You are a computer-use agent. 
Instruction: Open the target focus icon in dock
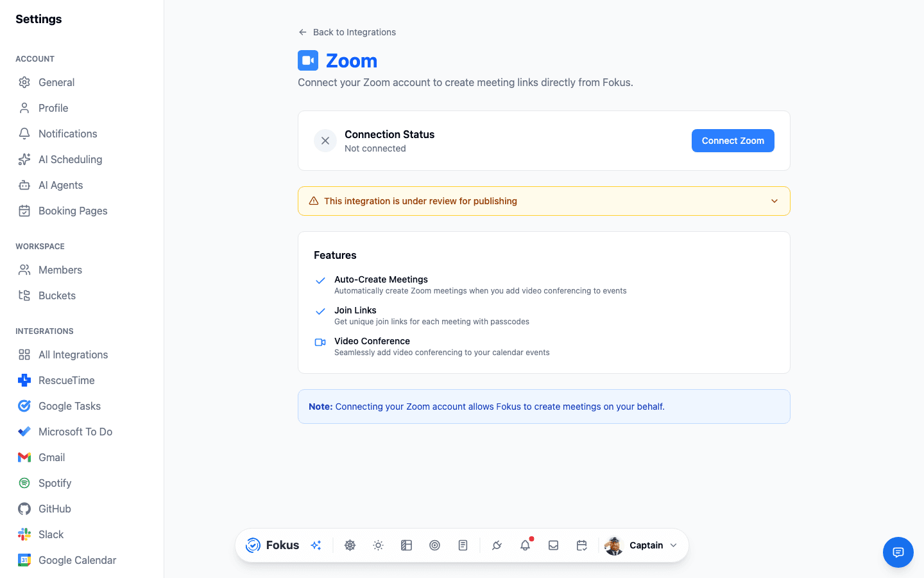click(435, 545)
